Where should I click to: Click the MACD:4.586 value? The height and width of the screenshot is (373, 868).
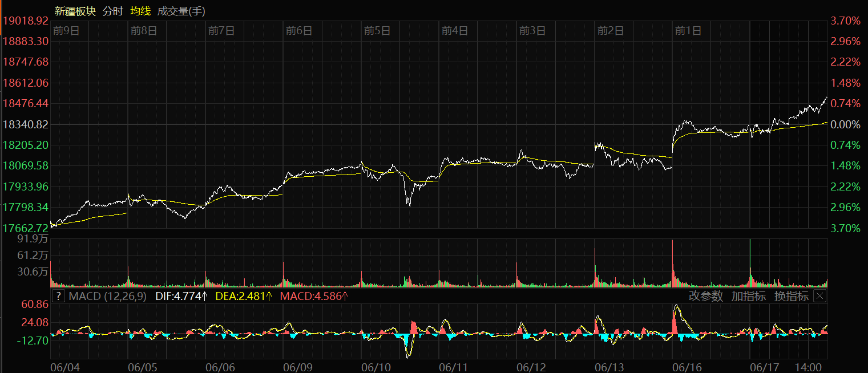click(314, 296)
